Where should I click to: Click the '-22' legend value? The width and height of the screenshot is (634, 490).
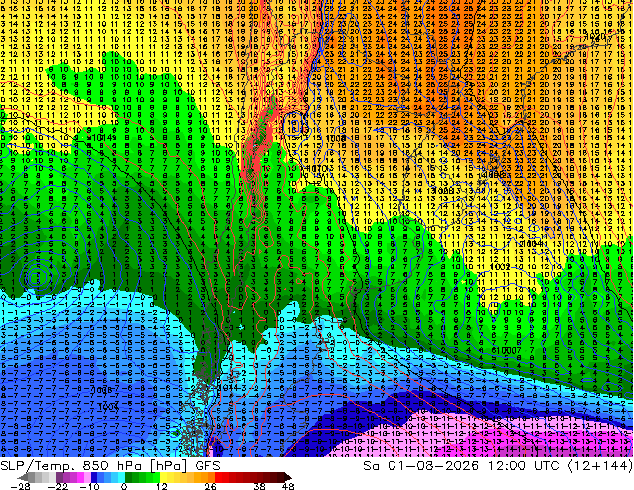[58, 486]
